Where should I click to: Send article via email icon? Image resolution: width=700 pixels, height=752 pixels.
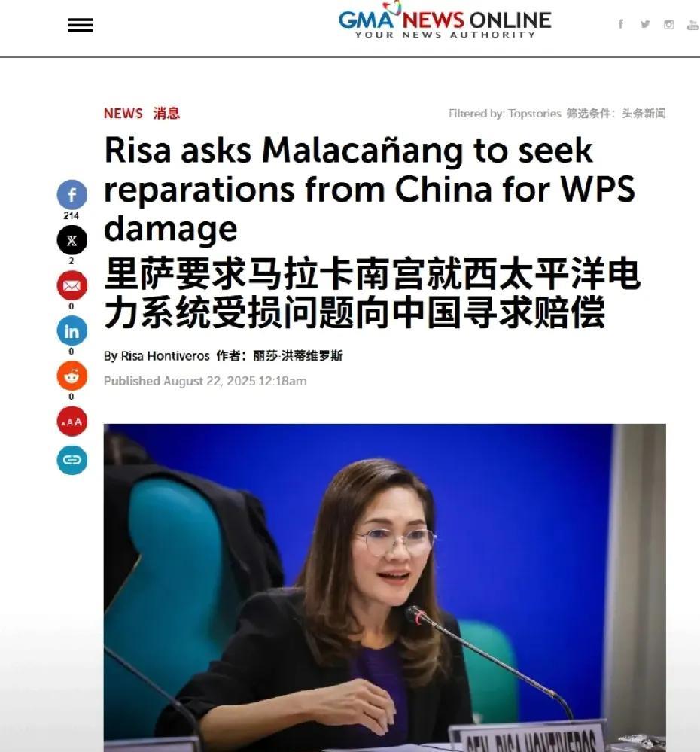click(x=72, y=285)
